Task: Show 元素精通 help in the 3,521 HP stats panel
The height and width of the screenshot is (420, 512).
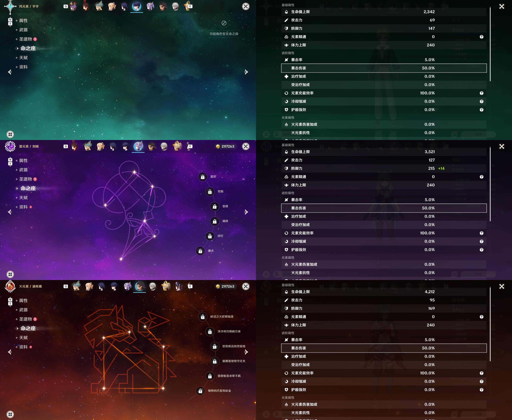Action: [x=481, y=177]
